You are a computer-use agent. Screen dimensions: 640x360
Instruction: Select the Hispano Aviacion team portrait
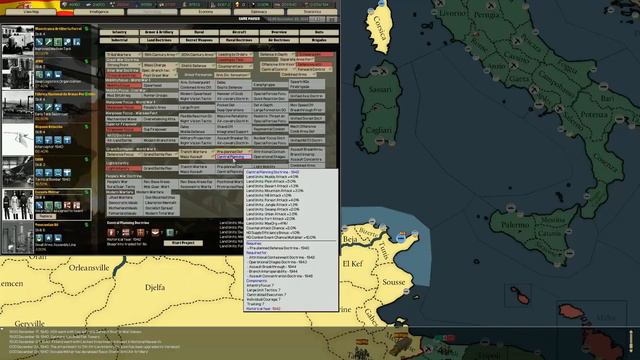18,139
